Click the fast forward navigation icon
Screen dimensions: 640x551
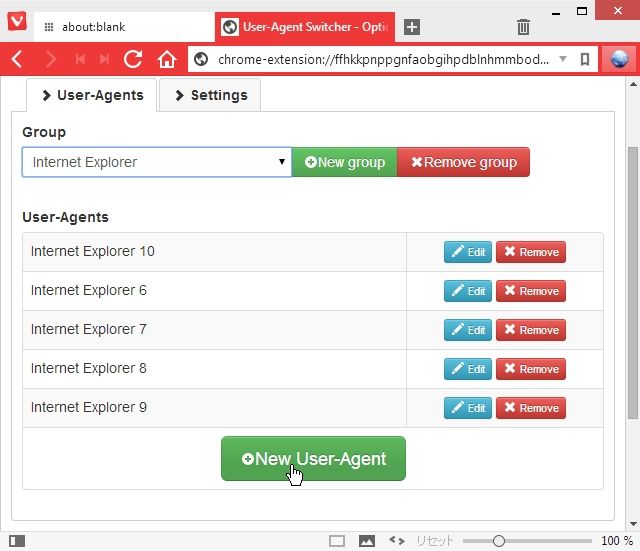click(104, 60)
